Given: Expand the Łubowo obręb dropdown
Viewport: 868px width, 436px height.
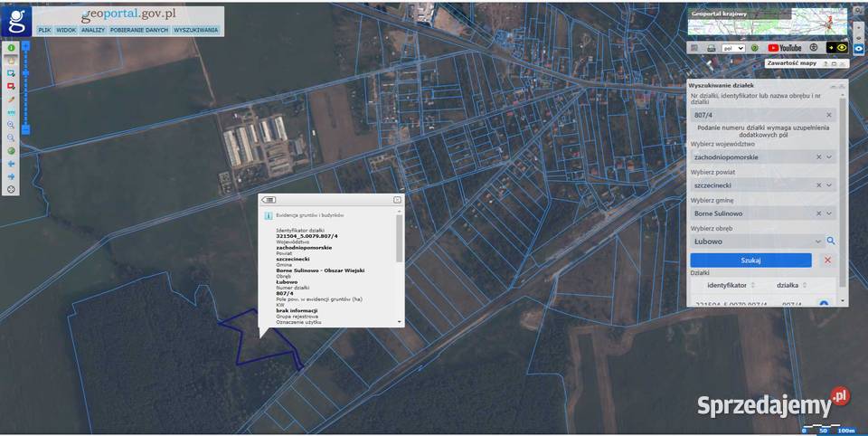Looking at the screenshot, I should [817, 242].
